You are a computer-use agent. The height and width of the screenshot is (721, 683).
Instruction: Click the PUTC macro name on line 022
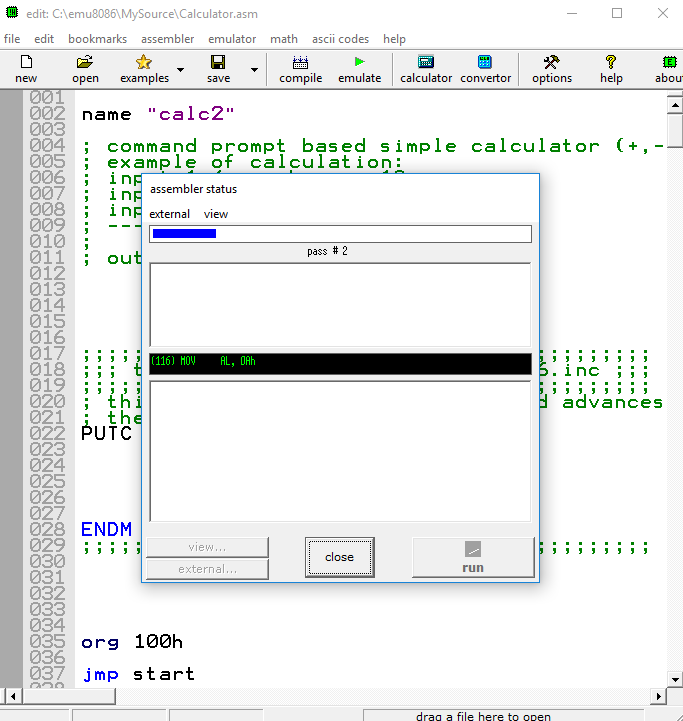(x=106, y=433)
